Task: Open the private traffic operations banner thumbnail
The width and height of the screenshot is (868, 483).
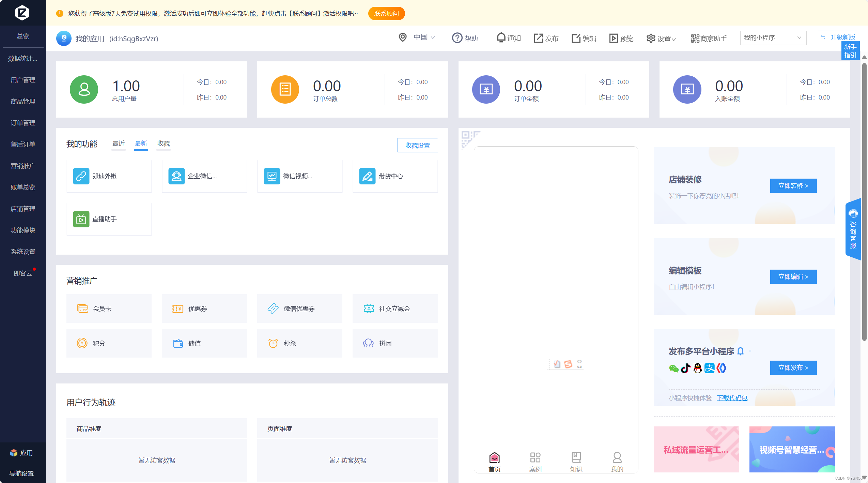Action: coord(696,449)
